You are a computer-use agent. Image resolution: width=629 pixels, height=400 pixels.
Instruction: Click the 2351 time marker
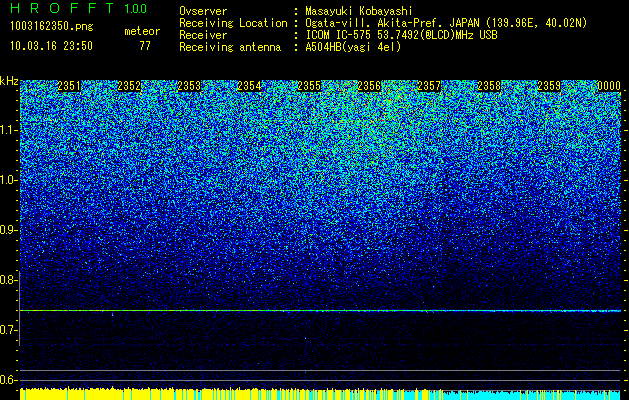pyautogui.click(x=69, y=86)
